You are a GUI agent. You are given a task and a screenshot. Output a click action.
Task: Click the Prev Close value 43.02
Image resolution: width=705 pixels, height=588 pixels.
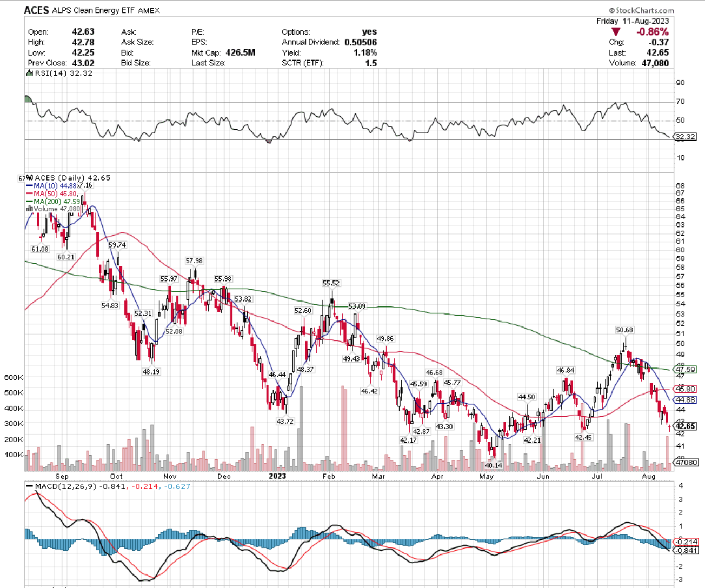pos(83,63)
